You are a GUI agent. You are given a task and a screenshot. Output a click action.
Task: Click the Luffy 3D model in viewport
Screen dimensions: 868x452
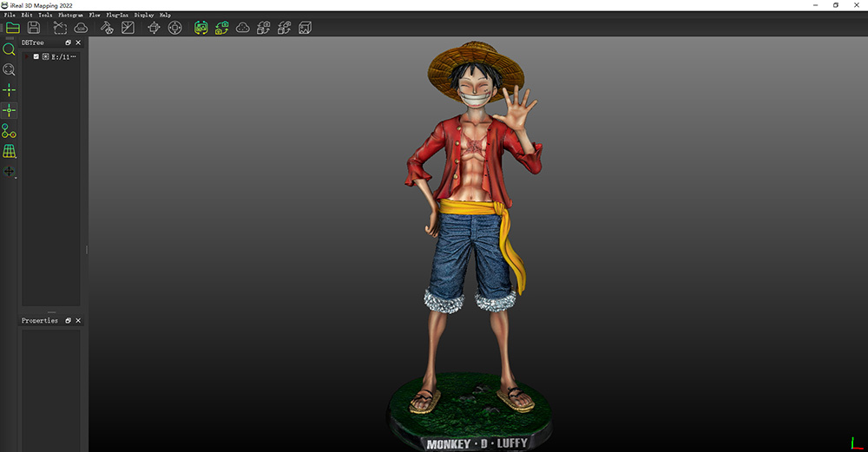471,246
